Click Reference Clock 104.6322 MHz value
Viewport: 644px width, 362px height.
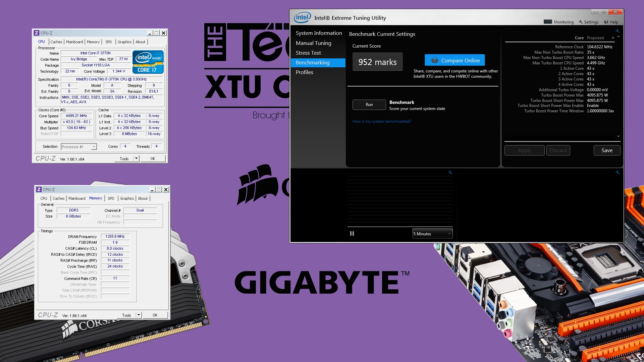point(600,47)
